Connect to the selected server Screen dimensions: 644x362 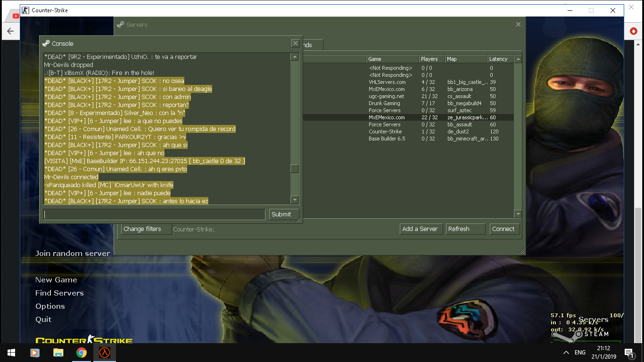click(505, 229)
